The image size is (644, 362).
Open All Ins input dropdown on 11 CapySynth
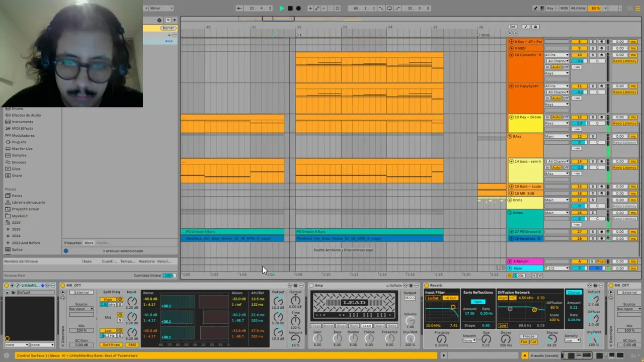556,86
